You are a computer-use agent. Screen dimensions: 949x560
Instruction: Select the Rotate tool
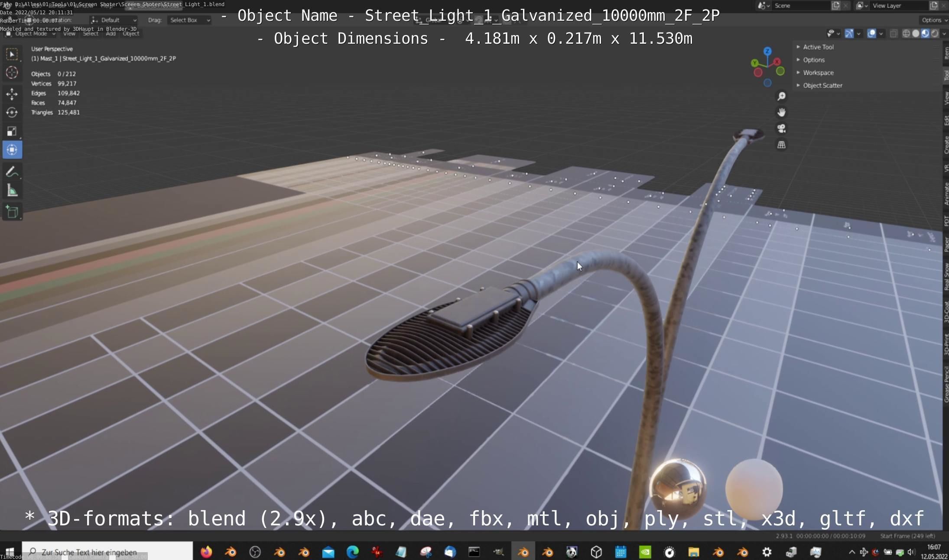pyautogui.click(x=12, y=113)
